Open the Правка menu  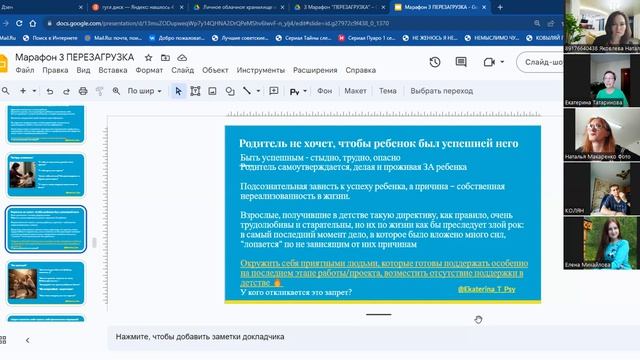55,70
